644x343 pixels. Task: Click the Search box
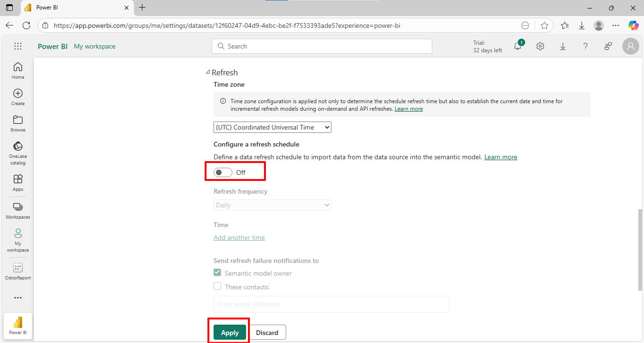322,46
